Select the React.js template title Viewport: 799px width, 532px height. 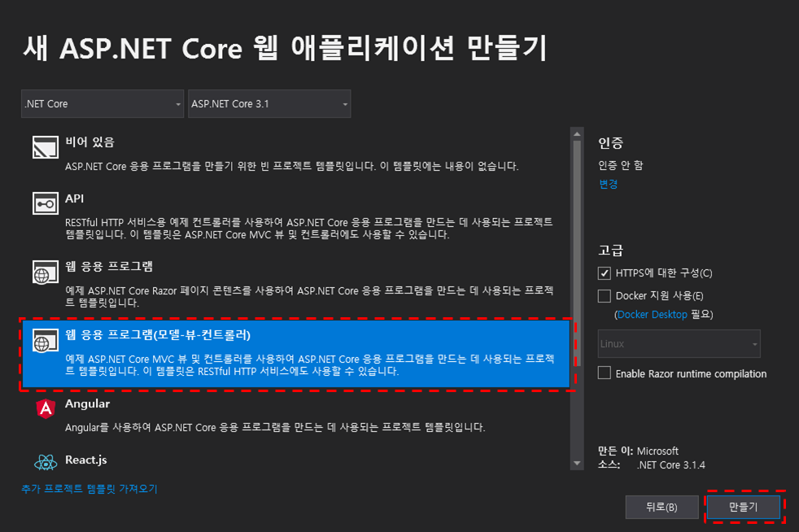tap(86, 460)
